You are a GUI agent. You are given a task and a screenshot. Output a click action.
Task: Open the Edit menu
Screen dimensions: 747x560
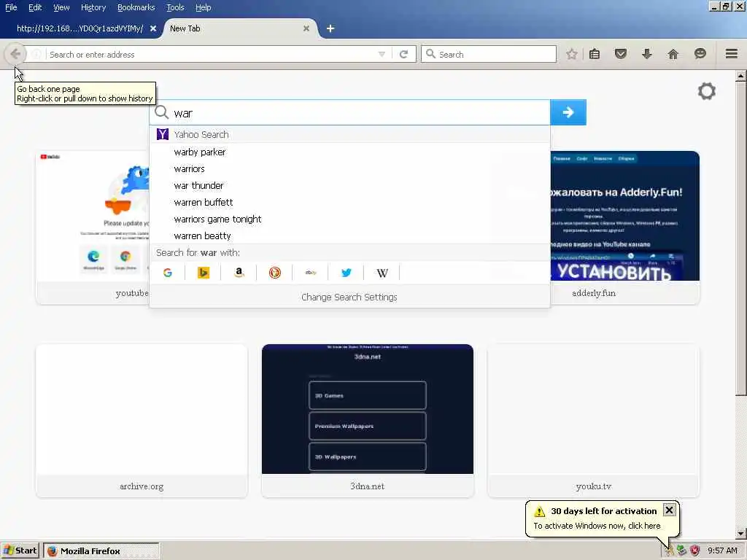(x=35, y=7)
